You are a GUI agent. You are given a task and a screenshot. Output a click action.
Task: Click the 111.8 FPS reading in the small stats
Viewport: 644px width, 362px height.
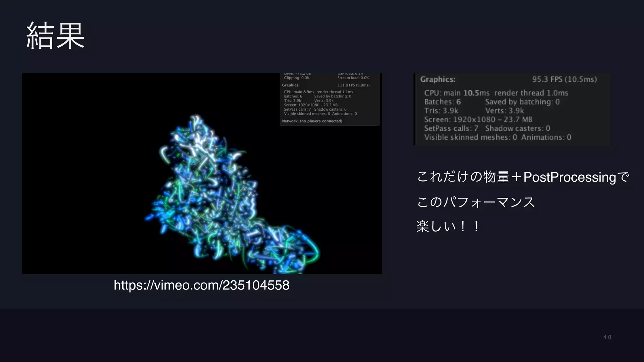pos(353,85)
